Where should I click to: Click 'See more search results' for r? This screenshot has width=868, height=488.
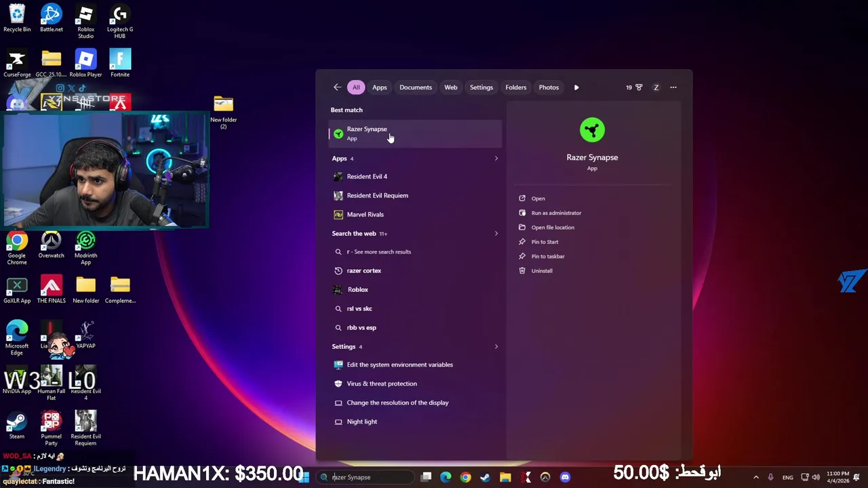click(x=415, y=251)
